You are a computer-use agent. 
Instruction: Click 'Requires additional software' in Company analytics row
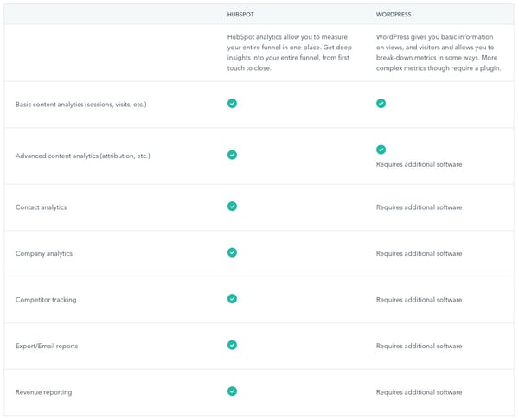419,254
